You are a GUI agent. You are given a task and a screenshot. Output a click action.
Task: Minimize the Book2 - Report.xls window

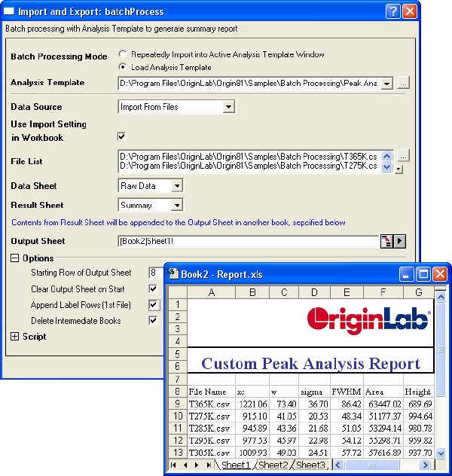[x=406, y=274]
